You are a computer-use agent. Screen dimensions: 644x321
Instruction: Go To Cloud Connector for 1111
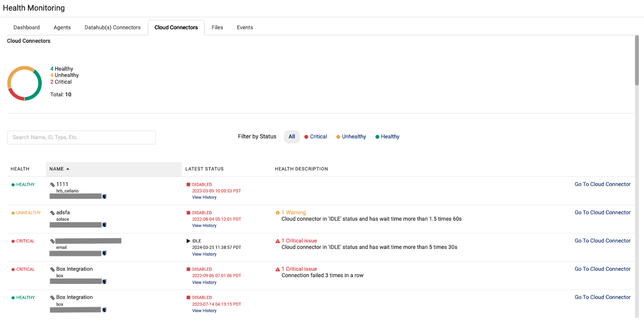602,185
